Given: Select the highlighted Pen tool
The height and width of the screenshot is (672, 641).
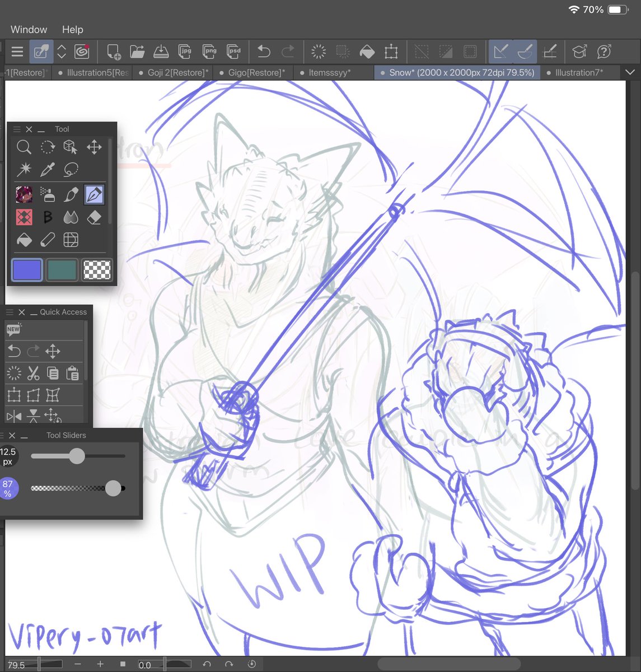Looking at the screenshot, I should (x=94, y=195).
